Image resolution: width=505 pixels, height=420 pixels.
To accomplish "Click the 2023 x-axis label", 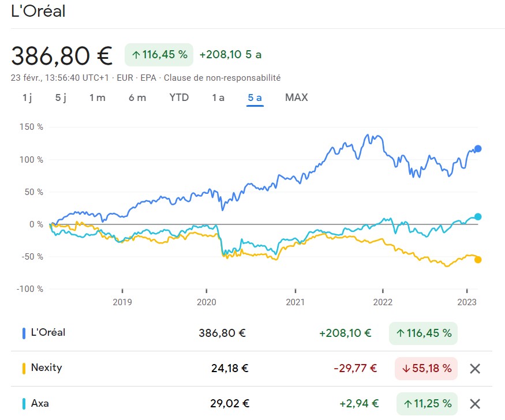I will [467, 302].
